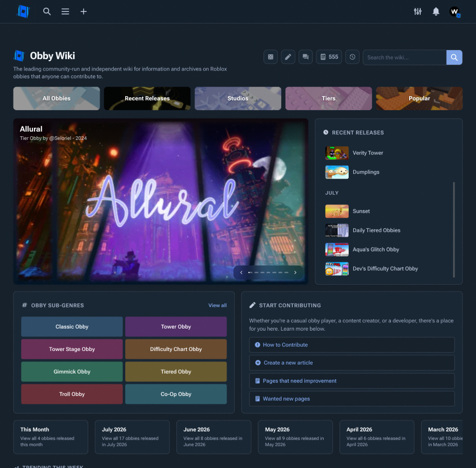Select the Troll Obby genre

pyautogui.click(x=72, y=394)
